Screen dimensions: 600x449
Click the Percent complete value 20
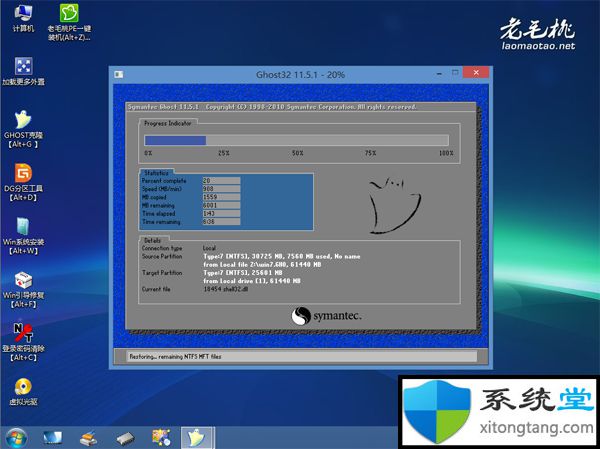click(x=221, y=181)
